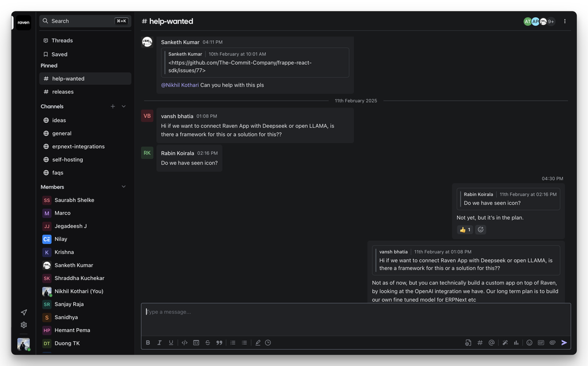Insert a GIF using the GIF icon

click(541, 342)
